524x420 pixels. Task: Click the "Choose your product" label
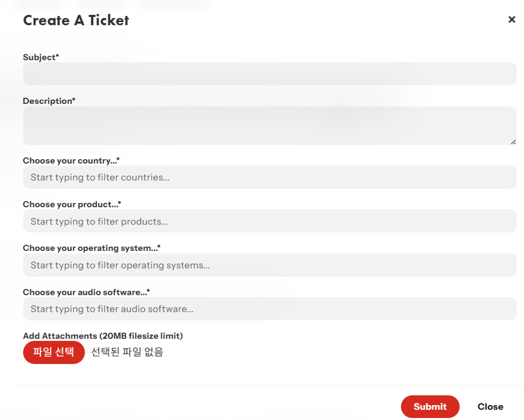click(71, 204)
